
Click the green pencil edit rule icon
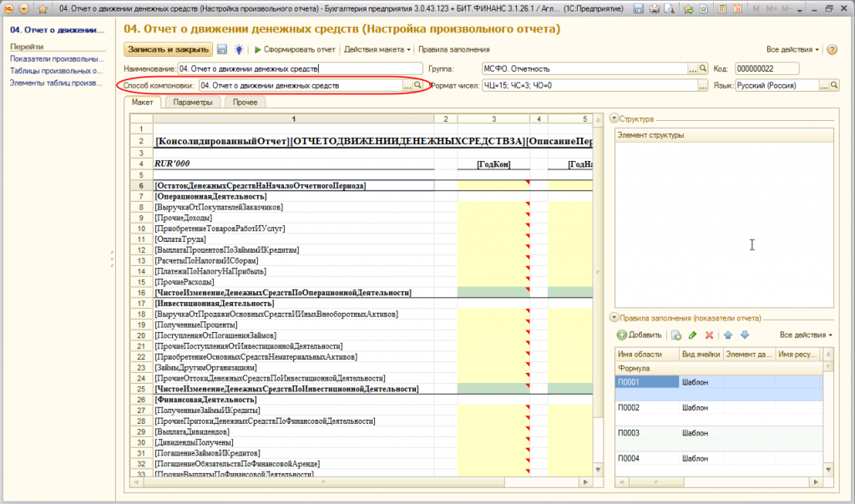[693, 335]
